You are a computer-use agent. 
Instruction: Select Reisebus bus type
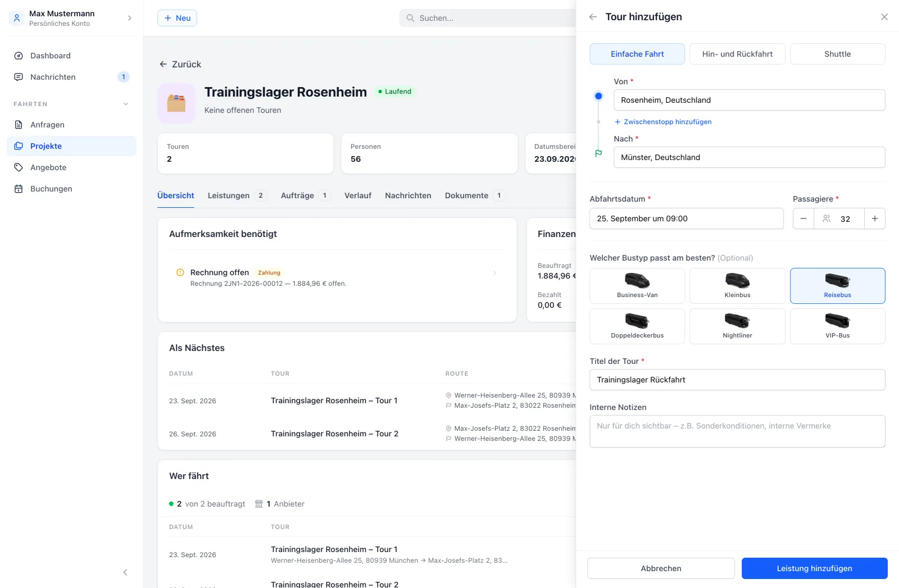(837, 286)
